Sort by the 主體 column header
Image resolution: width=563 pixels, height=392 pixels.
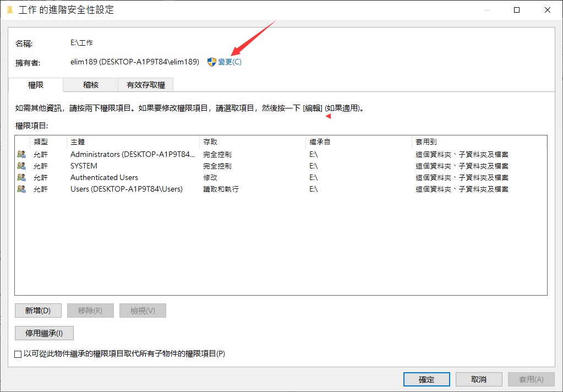(x=132, y=142)
